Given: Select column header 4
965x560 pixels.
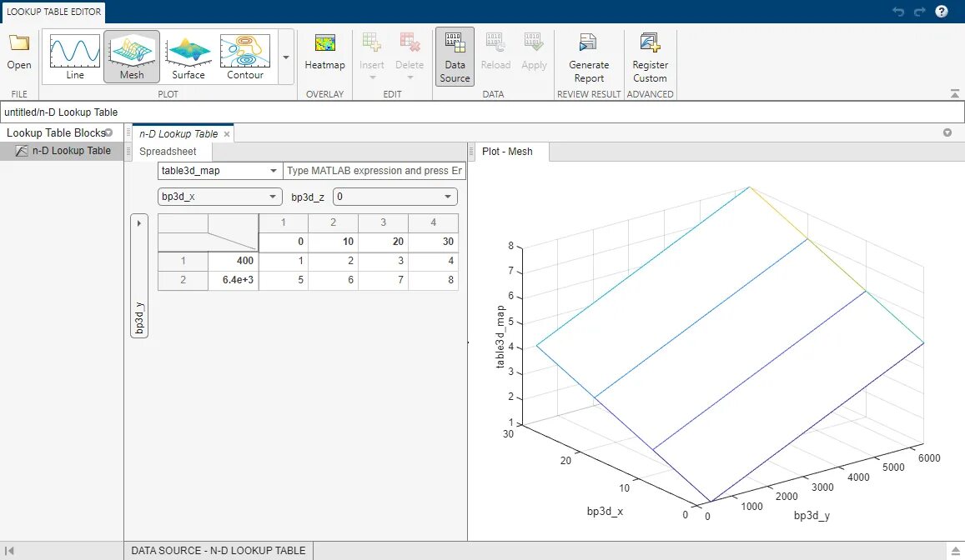Looking at the screenshot, I should click(x=433, y=222).
